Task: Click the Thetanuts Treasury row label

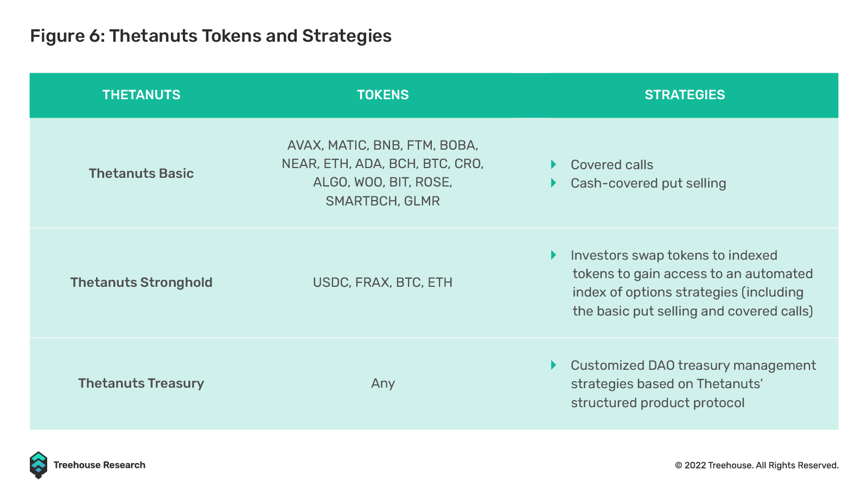Action: [x=141, y=383]
